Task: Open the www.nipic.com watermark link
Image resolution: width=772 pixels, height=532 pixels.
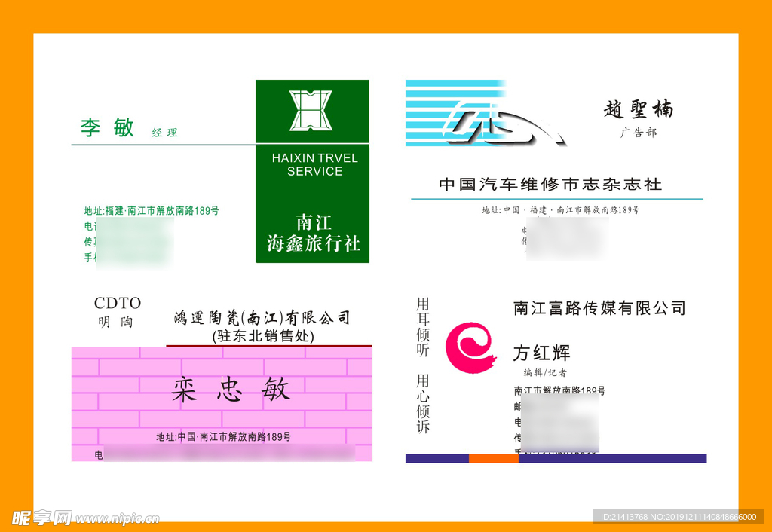Action: pos(118,519)
